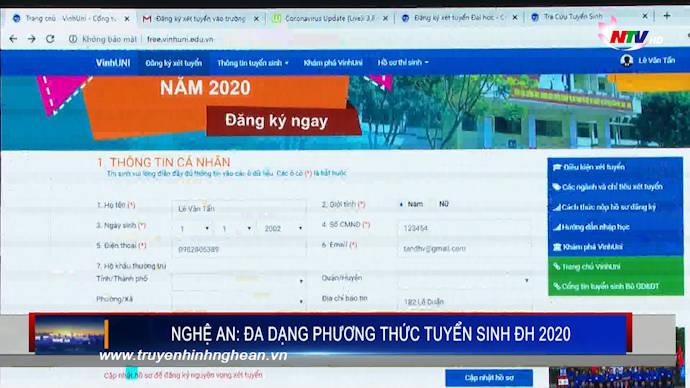The width and height of the screenshot is (690, 388).
Task: Open the birth day dropdown
Action: (194, 228)
